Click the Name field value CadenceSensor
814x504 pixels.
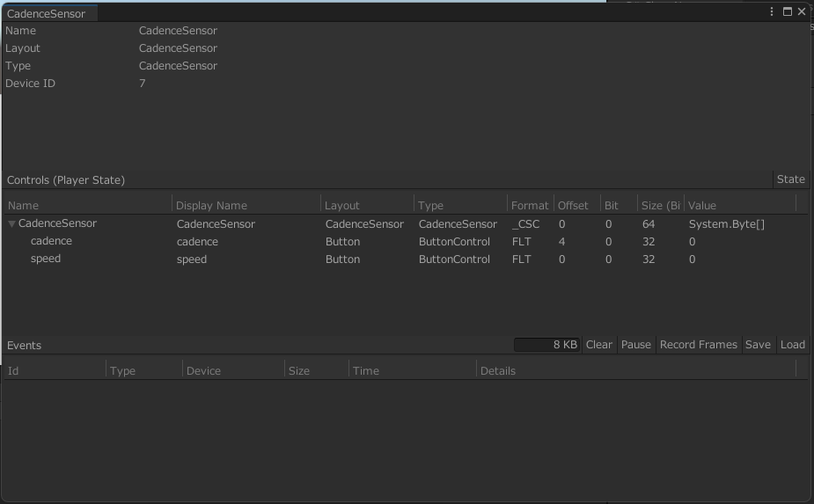pos(178,31)
